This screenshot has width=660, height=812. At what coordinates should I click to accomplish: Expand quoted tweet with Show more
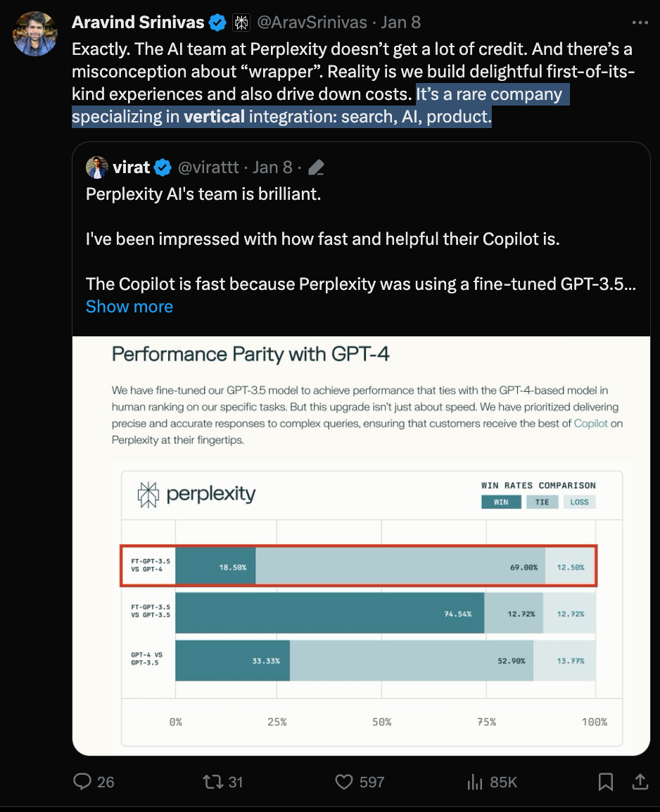[129, 307]
